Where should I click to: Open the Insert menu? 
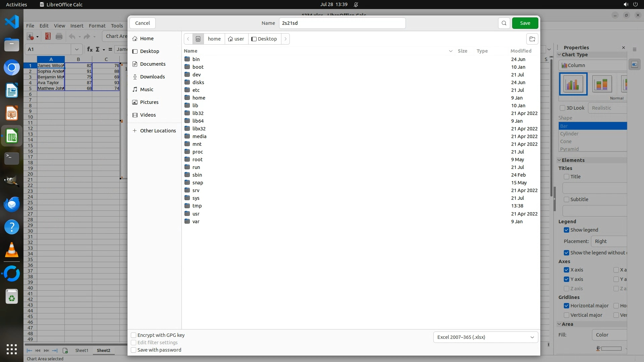click(x=76, y=26)
